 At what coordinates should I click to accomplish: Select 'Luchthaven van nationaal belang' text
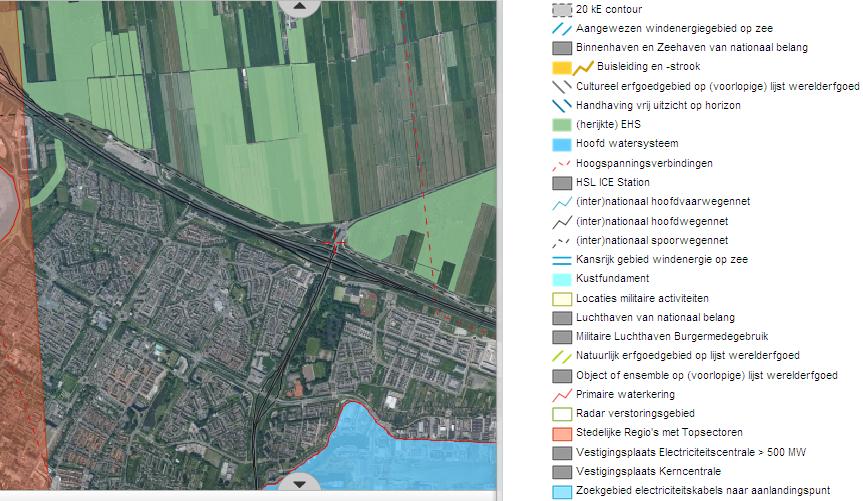coord(655,318)
